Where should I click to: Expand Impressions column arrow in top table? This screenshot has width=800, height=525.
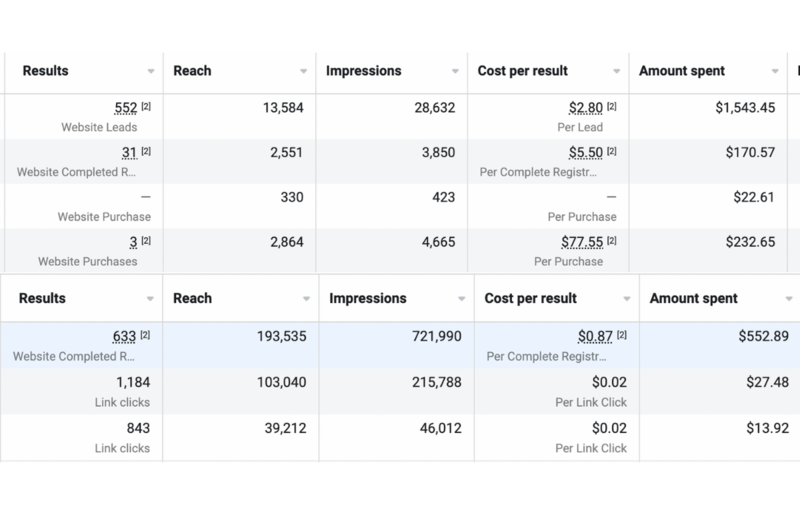pyautogui.click(x=455, y=71)
